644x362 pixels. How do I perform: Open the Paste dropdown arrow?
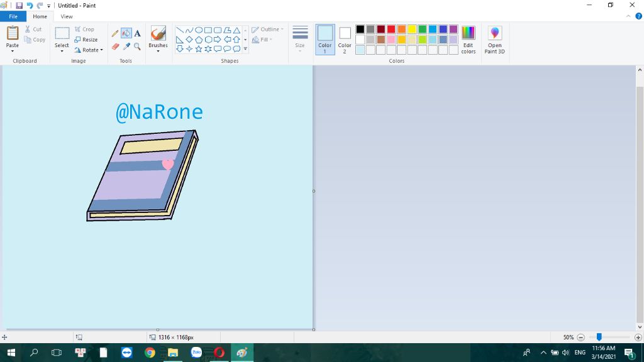(x=13, y=51)
